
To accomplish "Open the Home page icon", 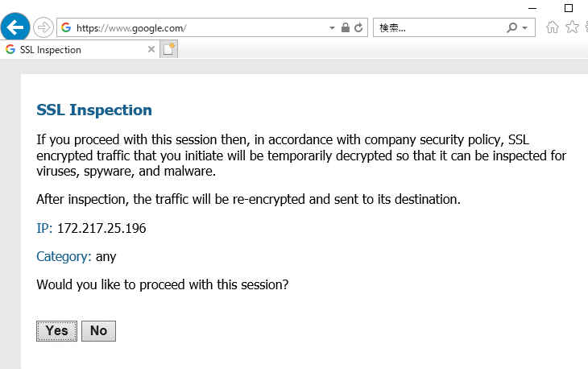I will [x=553, y=27].
